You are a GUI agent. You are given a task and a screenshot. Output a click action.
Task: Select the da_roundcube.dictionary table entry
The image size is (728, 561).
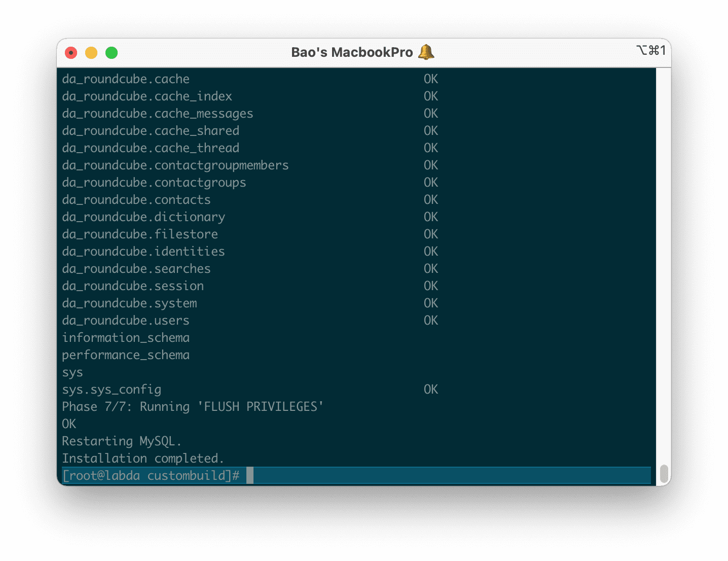(x=143, y=217)
